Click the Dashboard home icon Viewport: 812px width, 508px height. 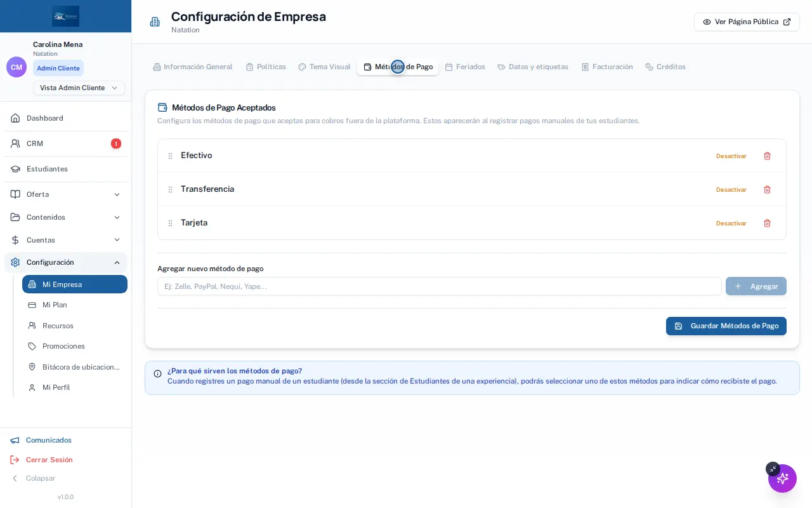[x=15, y=118]
